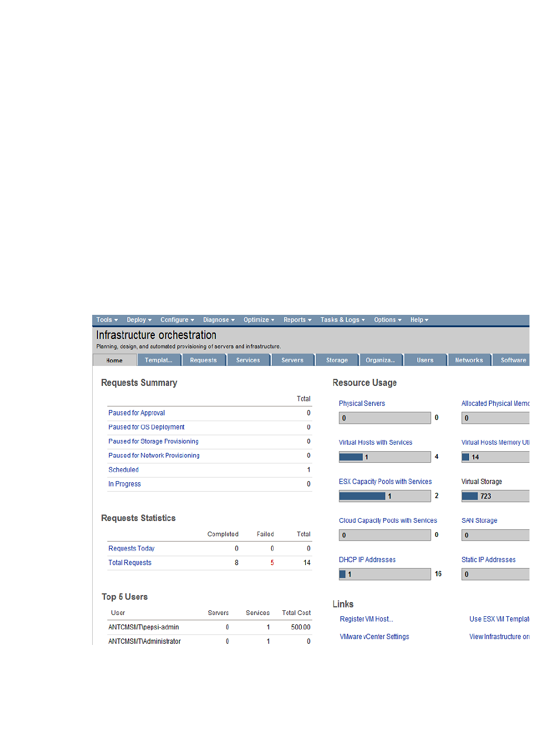
Task: Select user ANTCMSMT\pepsi-admin row
Action: 210,627
